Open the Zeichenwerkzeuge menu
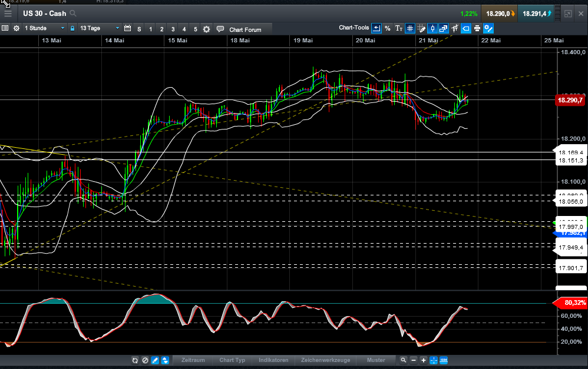The width and height of the screenshot is (588, 369). pyautogui.click(x=325, y=360)
